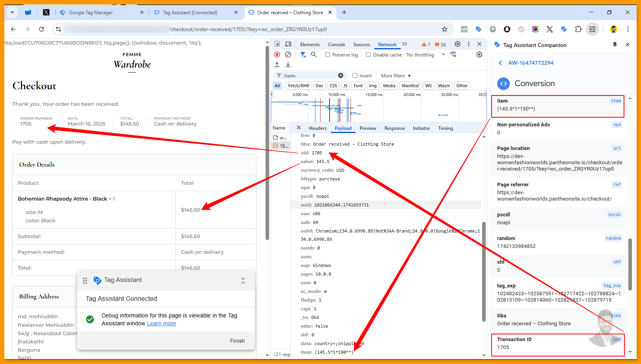Click the import HAR upload icon

tap(277, 65)
